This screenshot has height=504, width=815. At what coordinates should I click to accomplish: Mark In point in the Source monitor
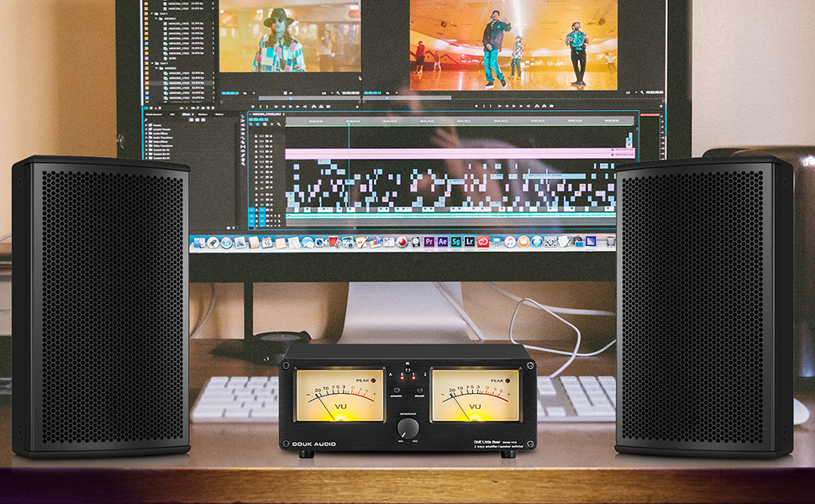(x=260, y=107)
